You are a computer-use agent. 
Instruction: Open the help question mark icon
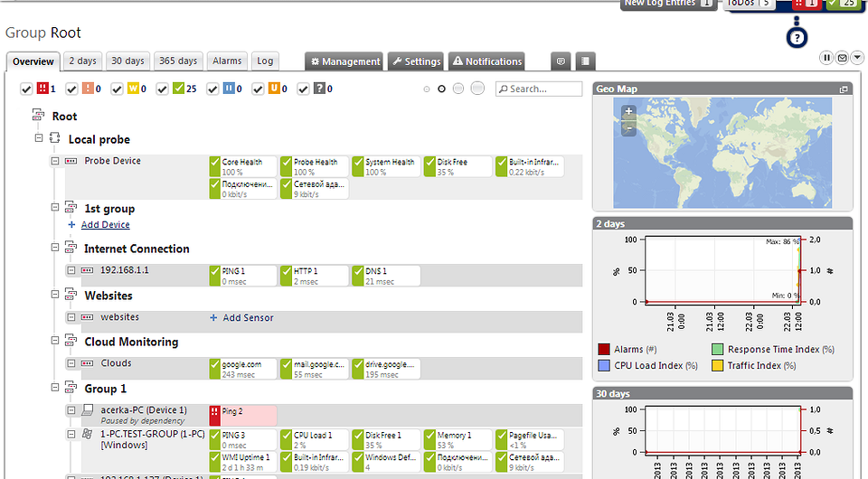click(797, 37)
